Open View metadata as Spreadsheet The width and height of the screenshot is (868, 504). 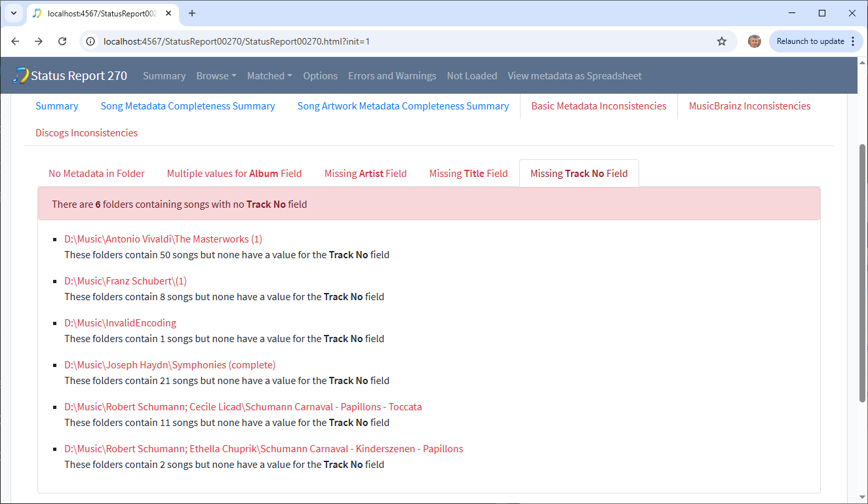pyautogui.click(x=574, y=76)
